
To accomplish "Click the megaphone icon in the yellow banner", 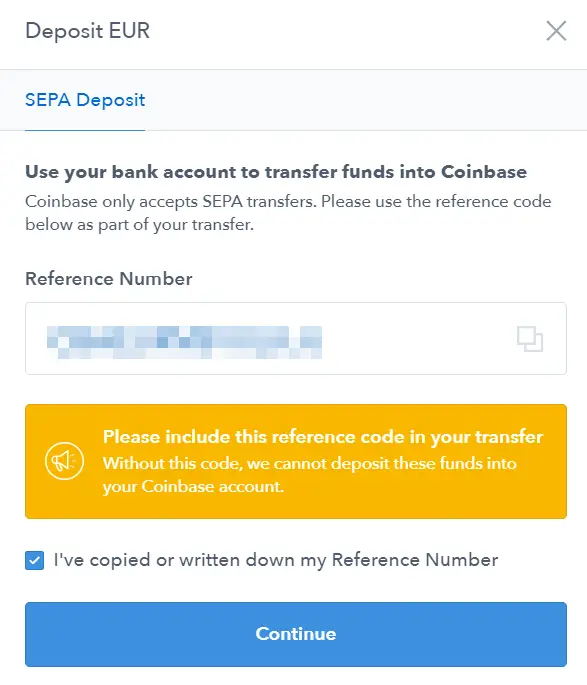I will pos(64,461).
